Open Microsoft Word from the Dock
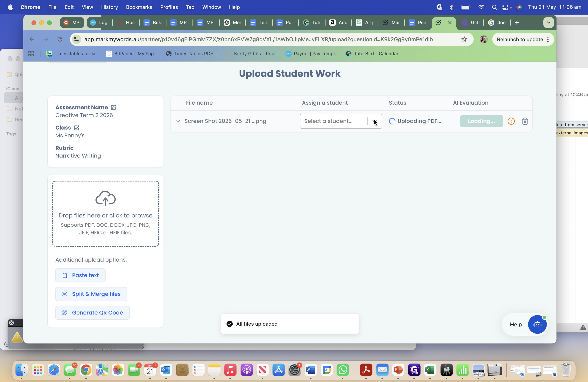This screenshot has width=588, height=382. pos(311,370)
